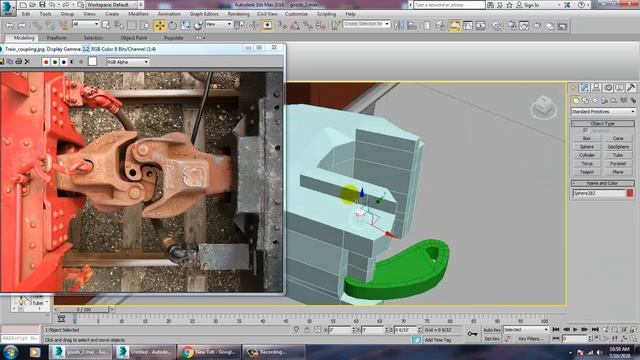Click the Mirror tool icon
640x360 pixels.
pyautogui.click(x=399, y=26)
